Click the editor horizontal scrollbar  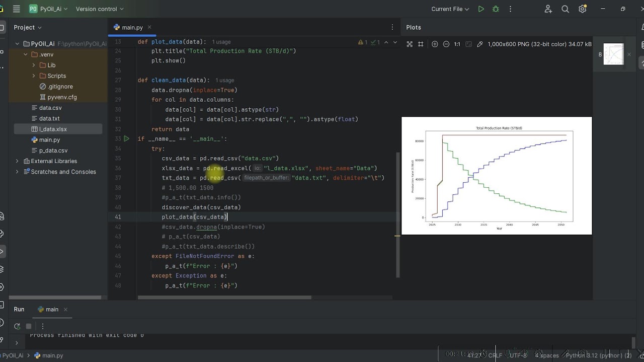tap(224, 297)
